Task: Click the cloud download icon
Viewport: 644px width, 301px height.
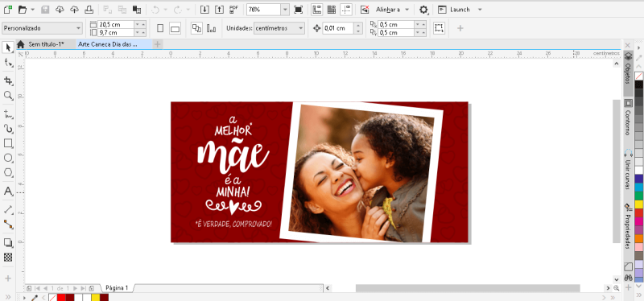Action: (60, 9)
